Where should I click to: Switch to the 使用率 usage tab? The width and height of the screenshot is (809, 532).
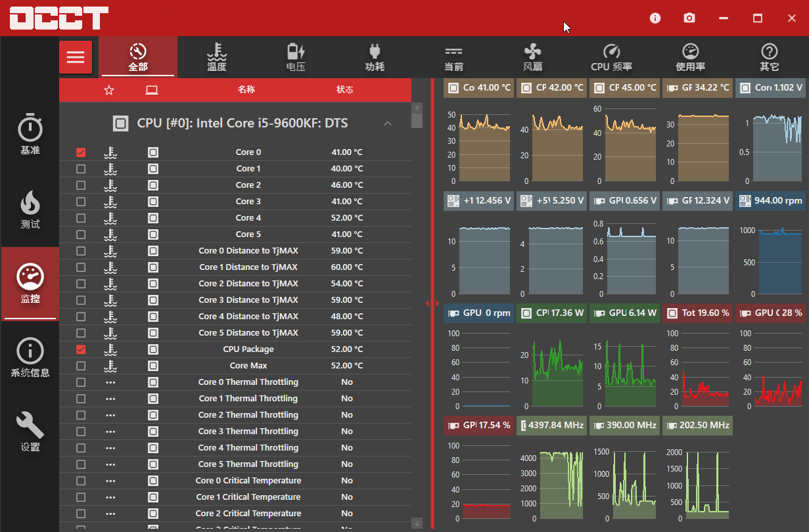click(x=690, y=57)
